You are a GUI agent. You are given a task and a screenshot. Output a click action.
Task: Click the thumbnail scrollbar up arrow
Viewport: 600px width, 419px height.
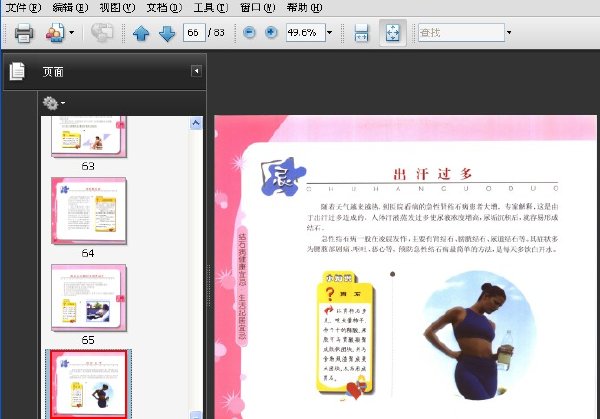point(196,123)
